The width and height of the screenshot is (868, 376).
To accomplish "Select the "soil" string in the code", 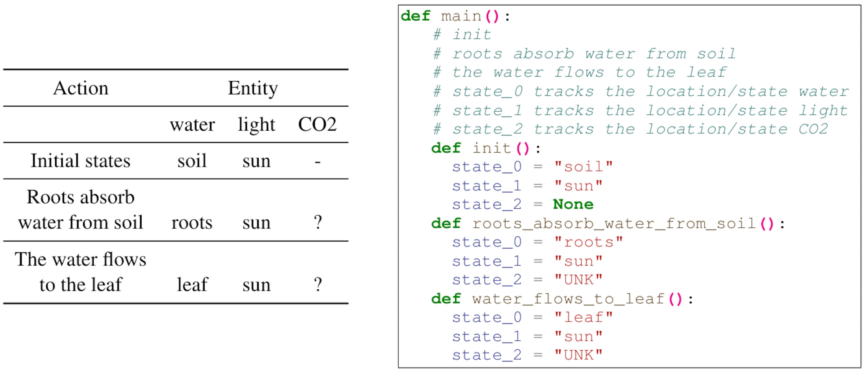I will click(583, 167).
